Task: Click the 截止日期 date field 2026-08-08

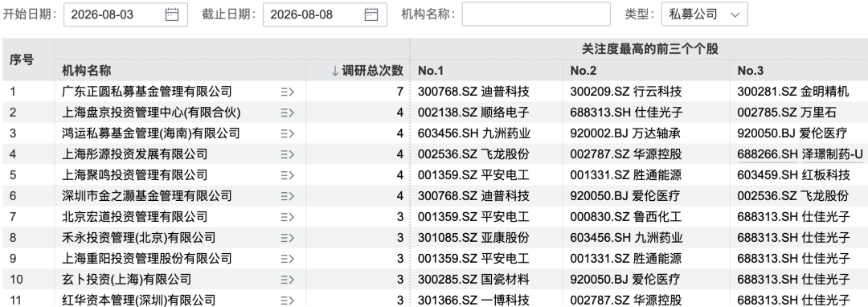Action: pyautogui.click(x=325, y=14)
